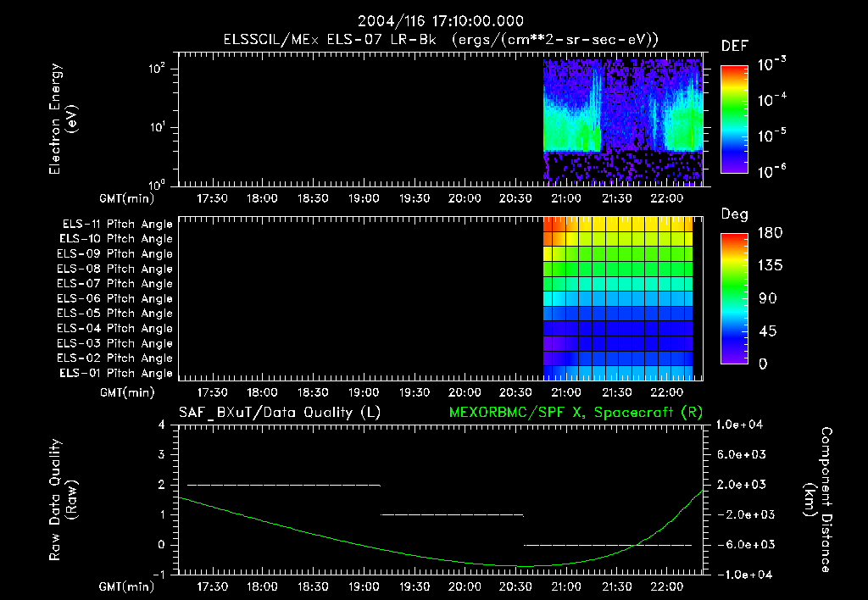This screenshot has width=868, height=600.
Task: Click the 135 degree scale value
Action: [770, 266]
